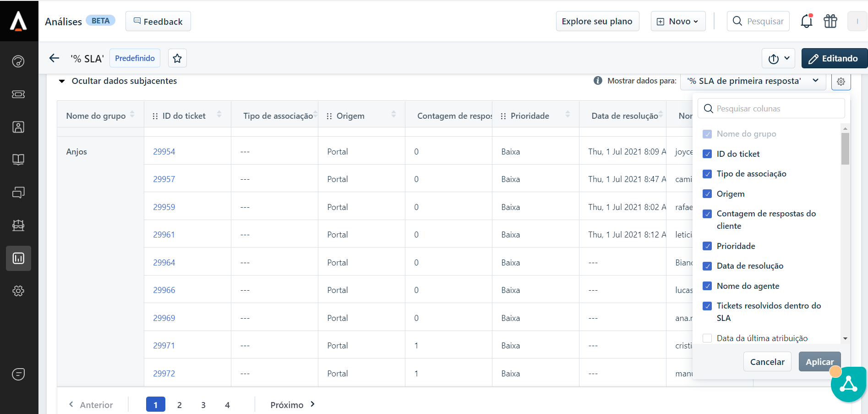
Task: Collapse 'Ocultar dados subjacentes' section
Action: [x=62, y=81]
